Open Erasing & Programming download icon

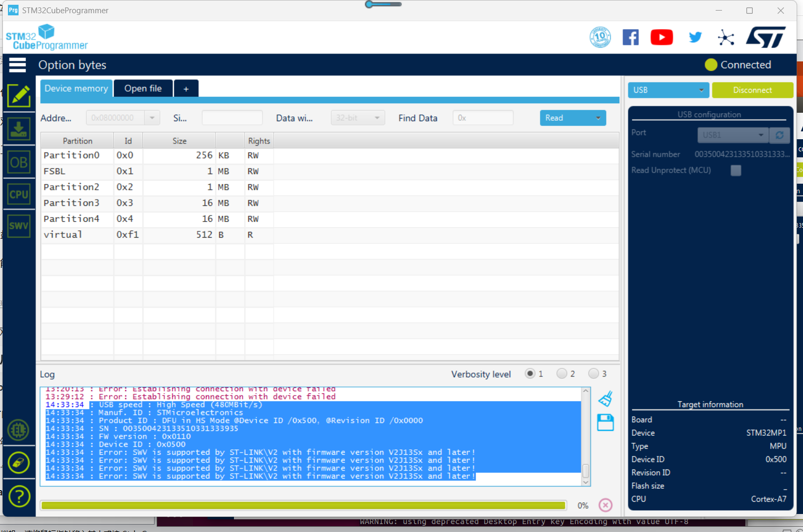(19, 129)
